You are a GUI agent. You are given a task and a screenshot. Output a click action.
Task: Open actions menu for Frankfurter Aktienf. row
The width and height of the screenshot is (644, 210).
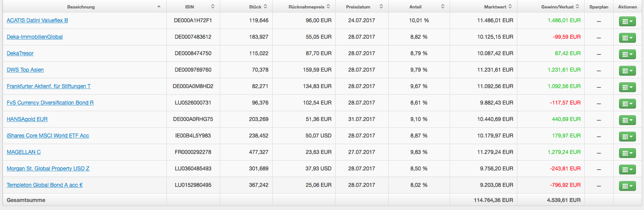(628, 87)
